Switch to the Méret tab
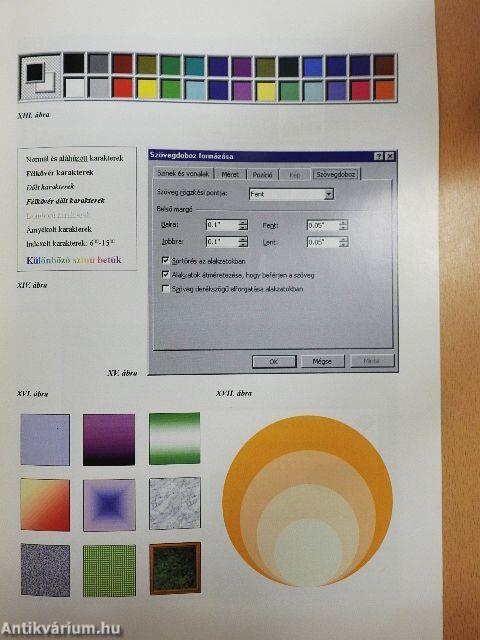 point(230,174)
